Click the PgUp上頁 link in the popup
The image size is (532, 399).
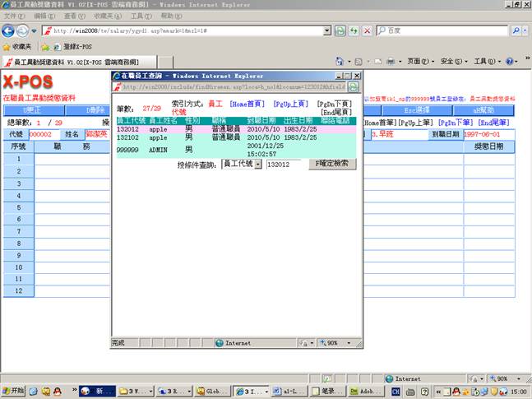(290, 104)
